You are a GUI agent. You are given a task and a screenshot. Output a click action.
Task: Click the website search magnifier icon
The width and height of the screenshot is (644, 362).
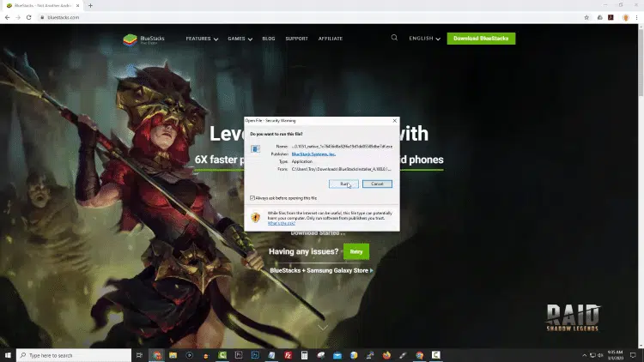click(394, 38)
